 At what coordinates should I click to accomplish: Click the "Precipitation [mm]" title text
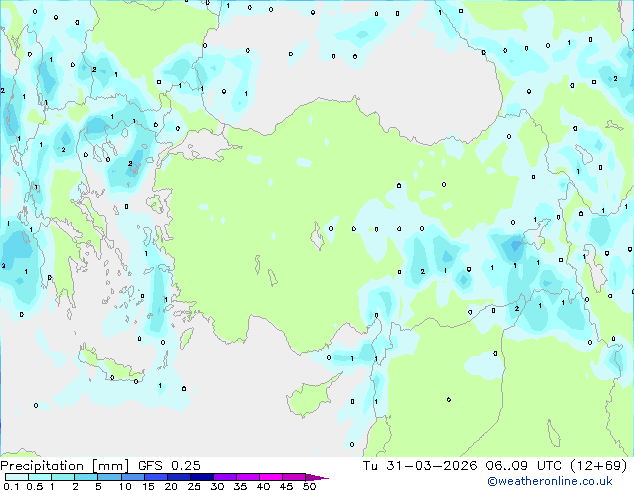coord(65,466)
